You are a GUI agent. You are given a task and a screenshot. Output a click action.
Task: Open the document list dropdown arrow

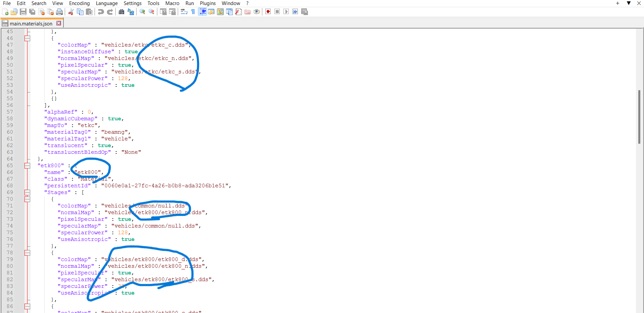tap(629, 3)
